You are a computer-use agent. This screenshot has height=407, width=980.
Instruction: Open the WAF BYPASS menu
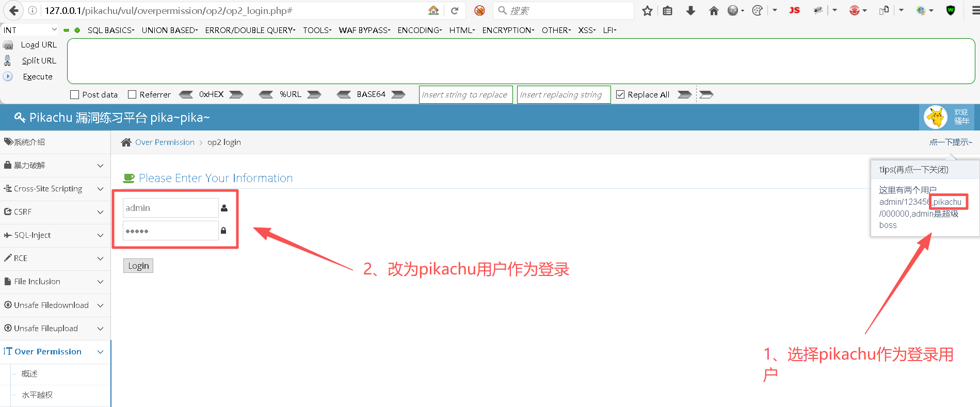(x=365, y=30)
